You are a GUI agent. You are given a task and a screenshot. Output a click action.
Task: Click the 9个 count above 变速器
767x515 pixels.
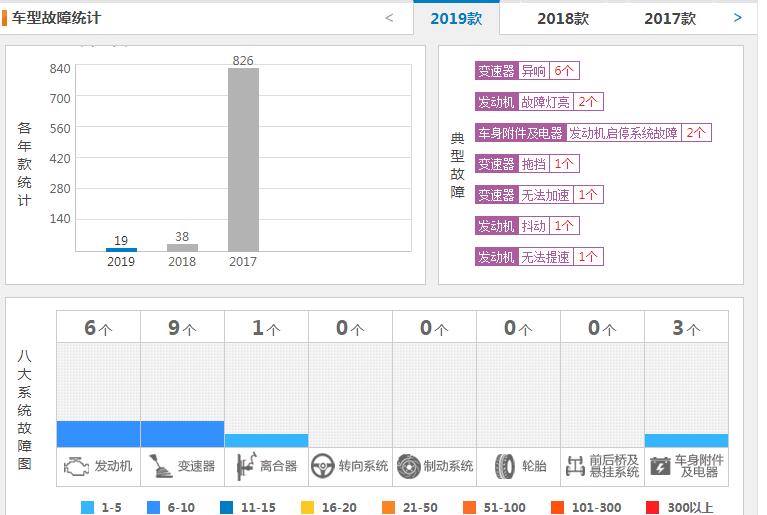click(x=182, y=328)
